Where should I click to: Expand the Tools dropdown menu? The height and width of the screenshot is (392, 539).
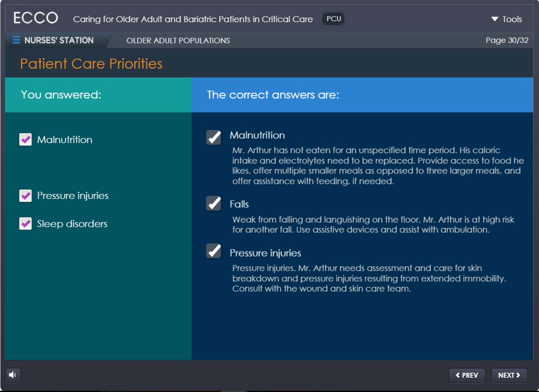click(506, 19)
